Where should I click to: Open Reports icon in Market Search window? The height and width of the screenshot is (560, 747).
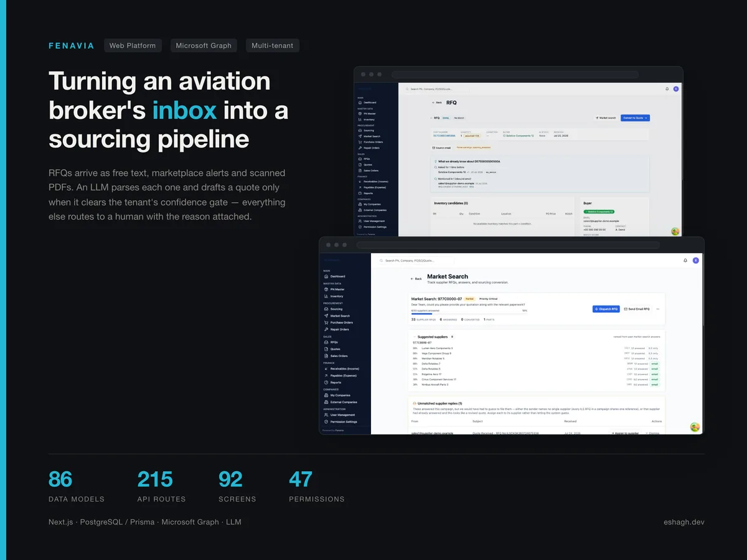[327, 383]
